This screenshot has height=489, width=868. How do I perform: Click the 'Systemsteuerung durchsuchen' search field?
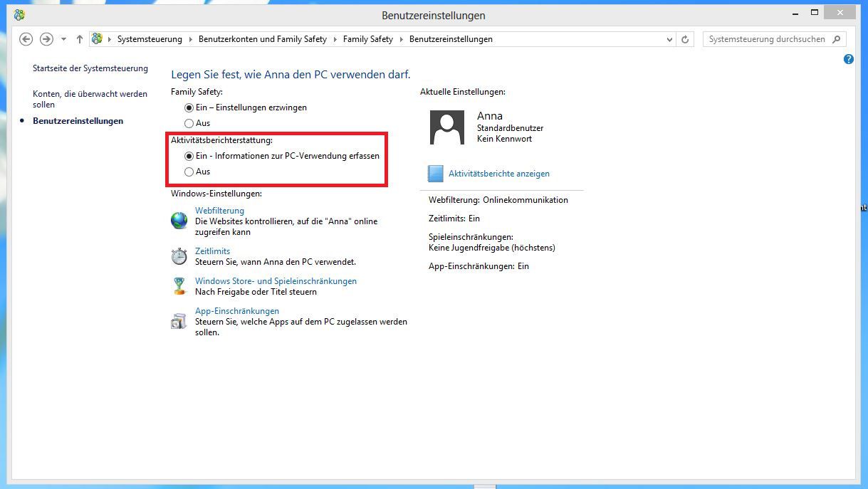pos(766,39)
